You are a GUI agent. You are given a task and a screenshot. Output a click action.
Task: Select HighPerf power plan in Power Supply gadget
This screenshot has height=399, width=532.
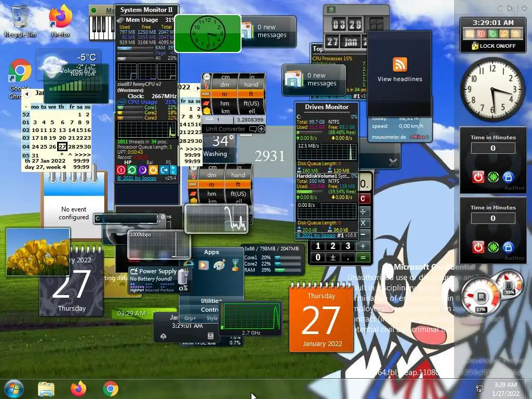[x=137, y=290]
